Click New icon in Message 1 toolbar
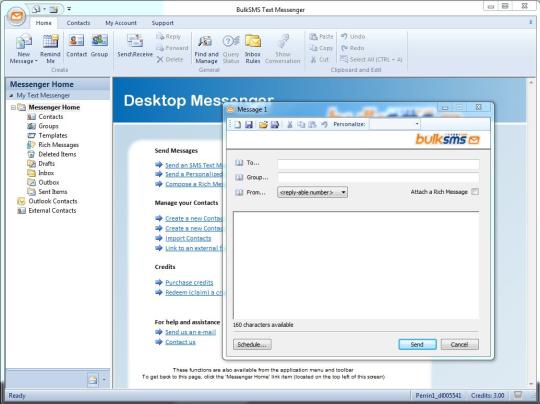The height and width of the screenshot is (404, 540). pos(238,124)
